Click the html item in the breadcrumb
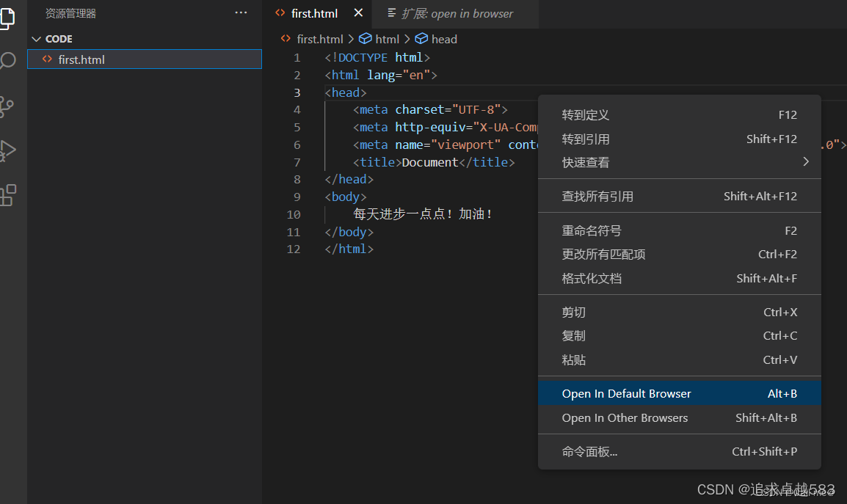 [x=387, y=39]
